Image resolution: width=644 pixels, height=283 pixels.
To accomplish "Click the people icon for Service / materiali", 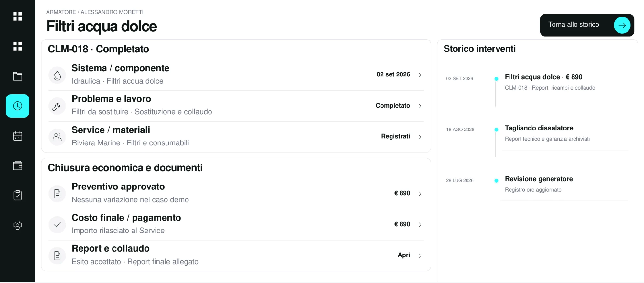I will click(57, 137).
